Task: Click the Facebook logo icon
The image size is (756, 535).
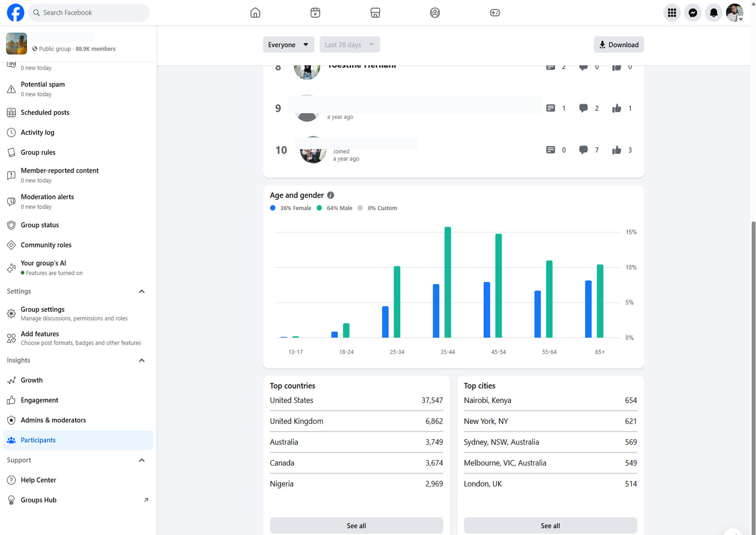Action: [x=15, y=13]
